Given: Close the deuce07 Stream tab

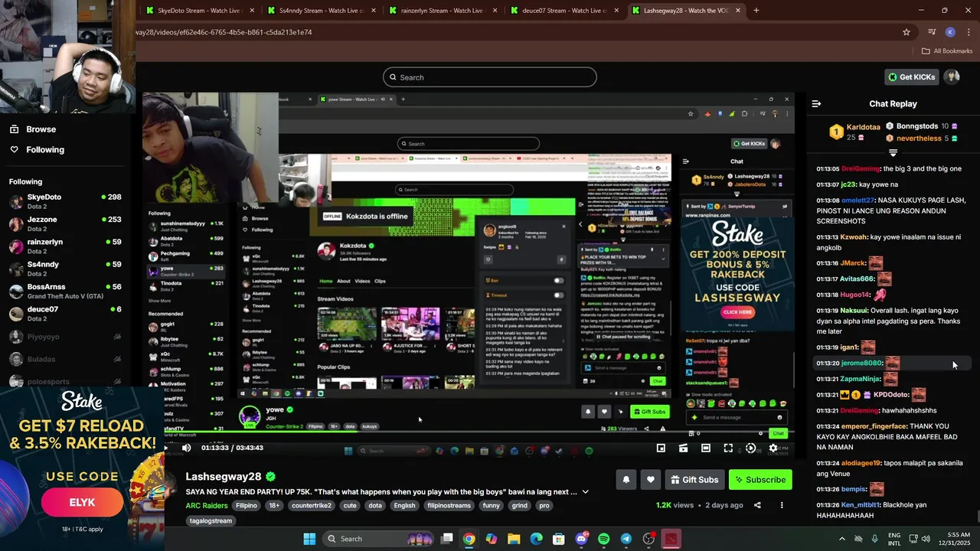Looking at the screenshot, I should 616,11.
